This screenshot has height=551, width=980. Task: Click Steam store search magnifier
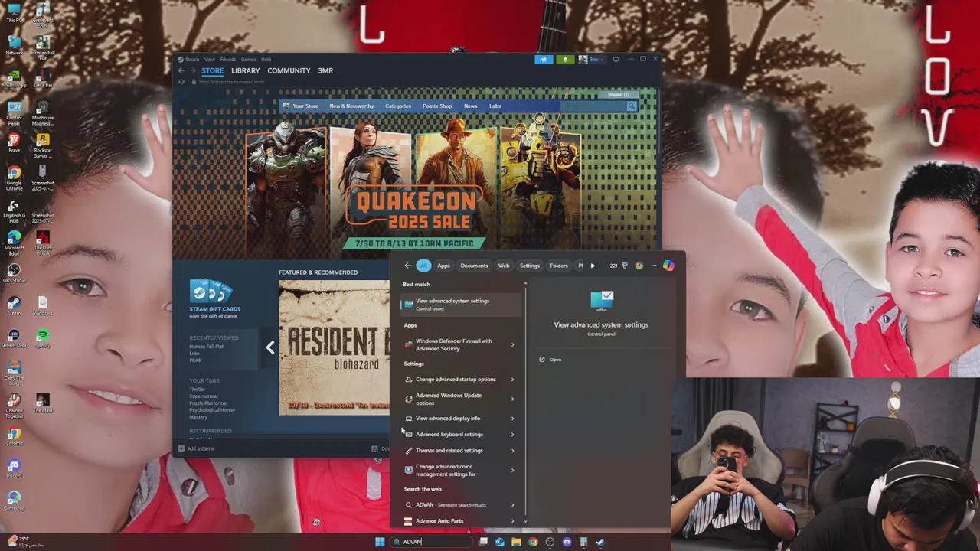click(631, 106)
